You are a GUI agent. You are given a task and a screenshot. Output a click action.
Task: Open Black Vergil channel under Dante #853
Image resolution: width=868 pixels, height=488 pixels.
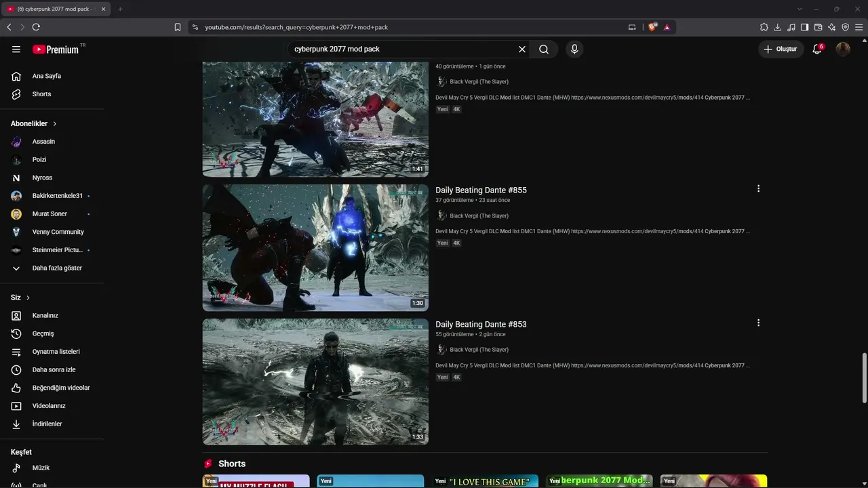(x=479, y=350)
